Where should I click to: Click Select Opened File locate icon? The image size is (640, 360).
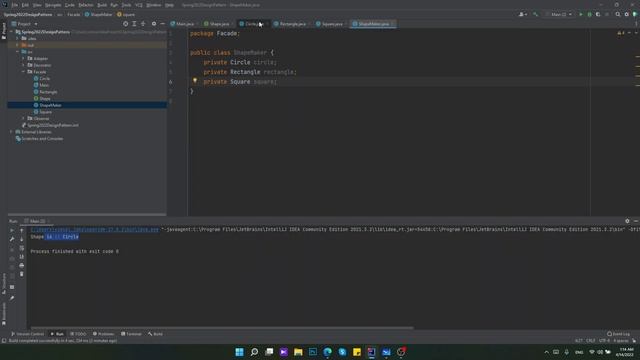125,24
